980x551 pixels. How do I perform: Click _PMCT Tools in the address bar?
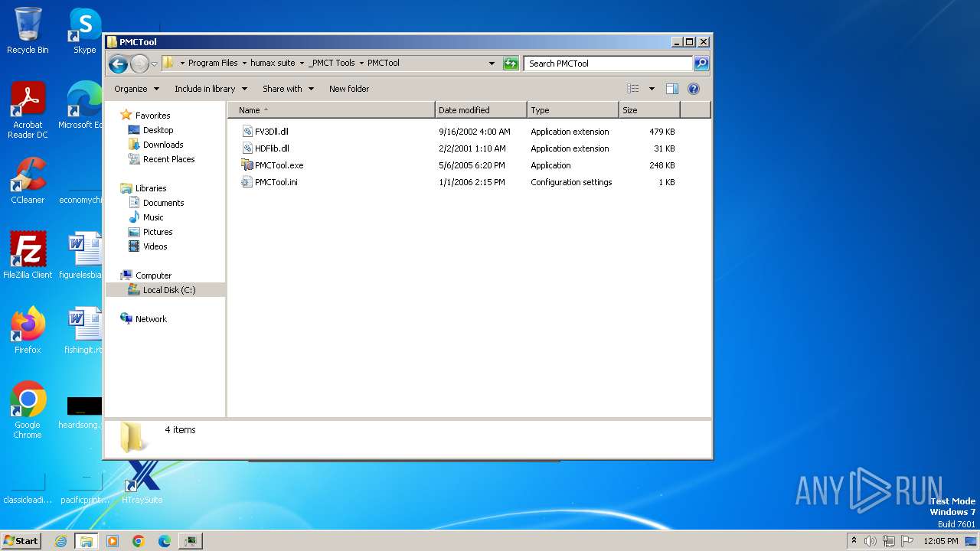tap(332, 64)
